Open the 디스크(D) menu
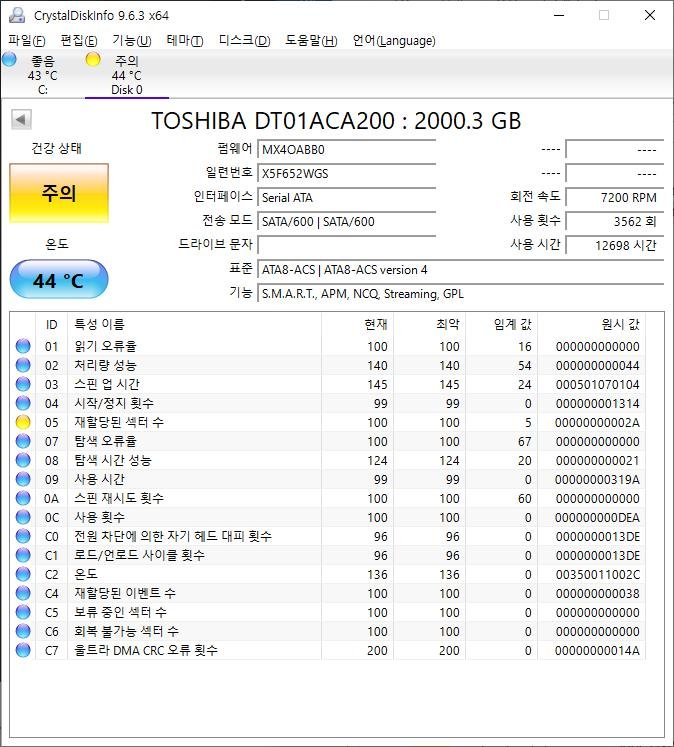This screenshot has width=674, height=747. (x=244, y=41)
